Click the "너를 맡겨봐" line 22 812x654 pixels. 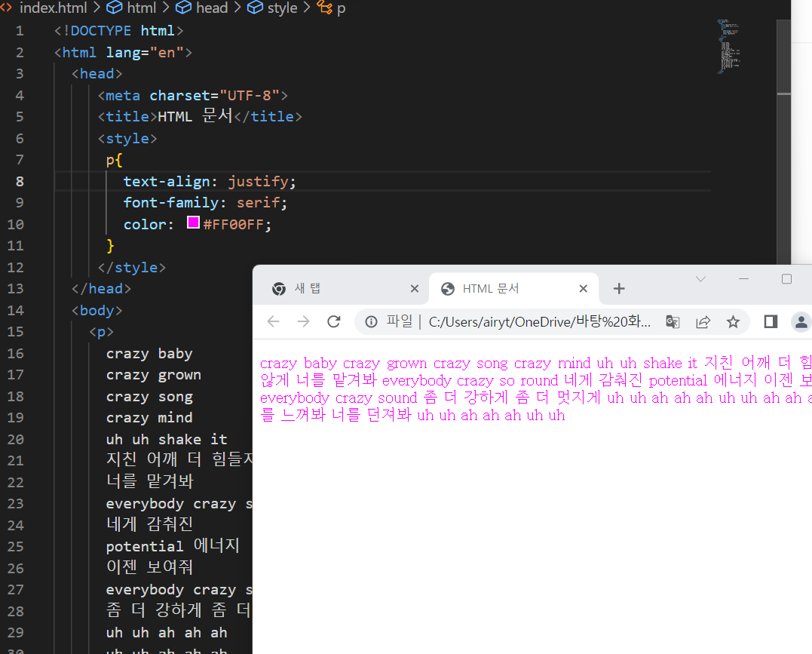(x=149, y=481)
